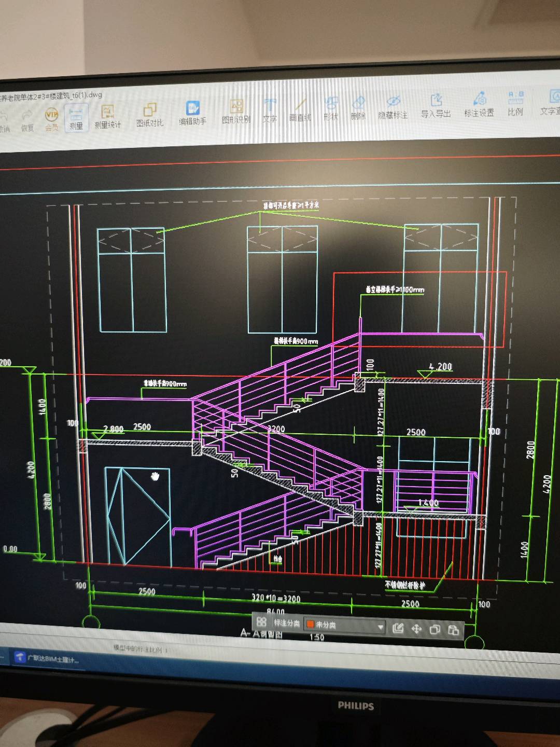Select the 画直线 draw line tool
This screenshot has width=560, height=747.
tap(300, 109)
